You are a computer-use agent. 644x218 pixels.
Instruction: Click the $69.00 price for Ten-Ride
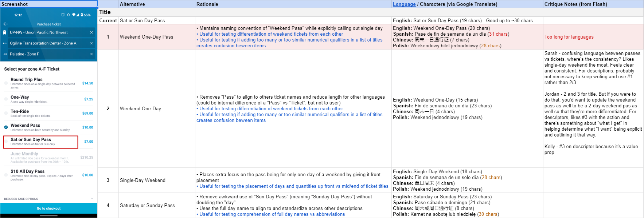coord(87,113)
